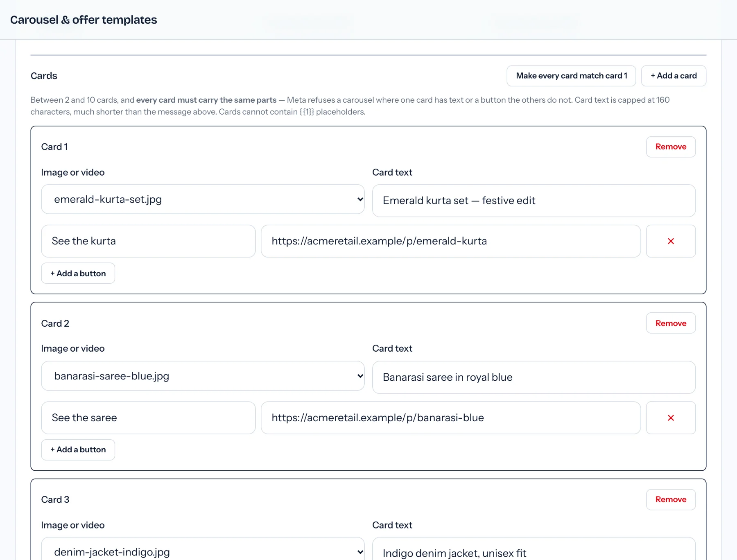
Task: Remove Card 2
Action: 671,323
